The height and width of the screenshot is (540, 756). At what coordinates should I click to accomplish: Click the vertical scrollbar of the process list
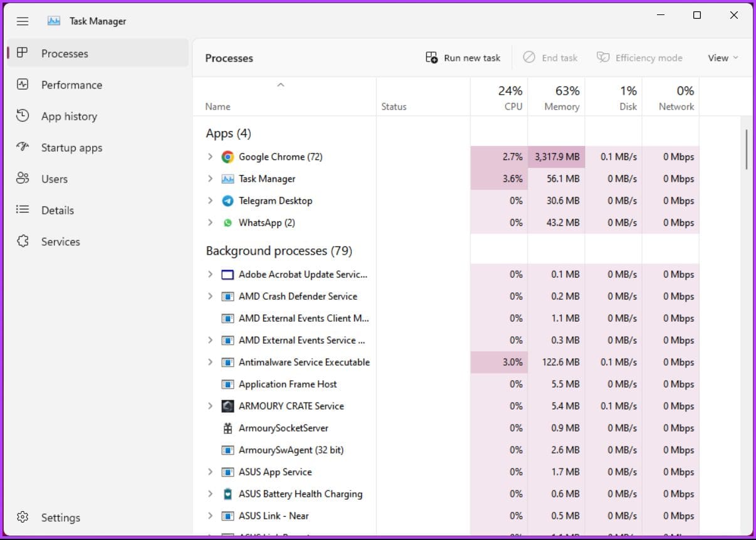coord(746,149)
